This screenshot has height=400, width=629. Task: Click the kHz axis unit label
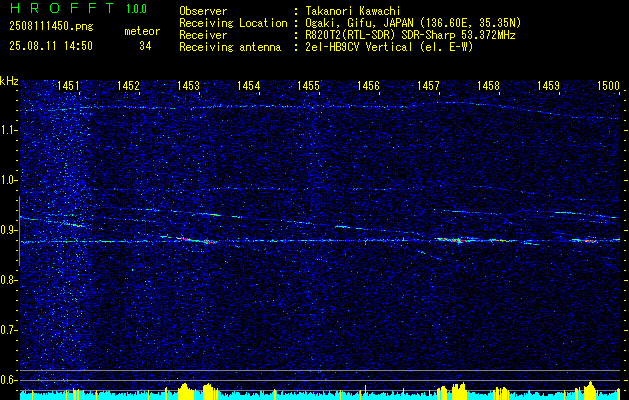[9, 81]
